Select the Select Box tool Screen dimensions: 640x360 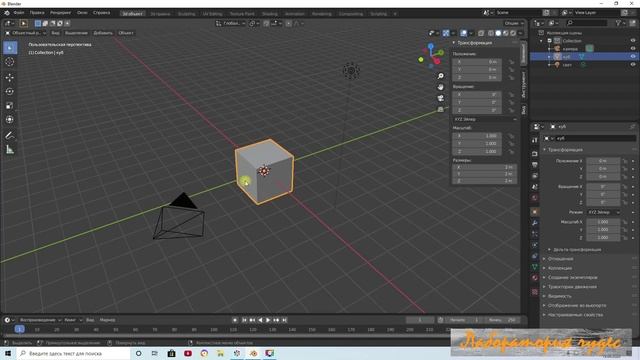(10, 48)
